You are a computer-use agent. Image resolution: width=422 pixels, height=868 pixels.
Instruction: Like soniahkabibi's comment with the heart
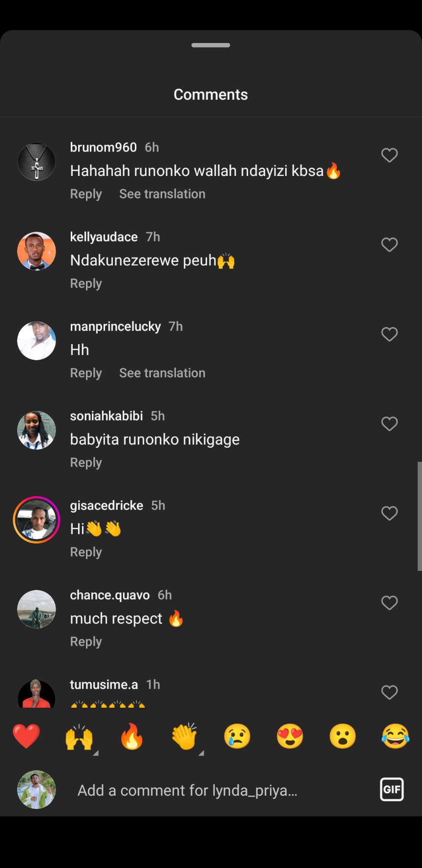click(x=389, y=424)
